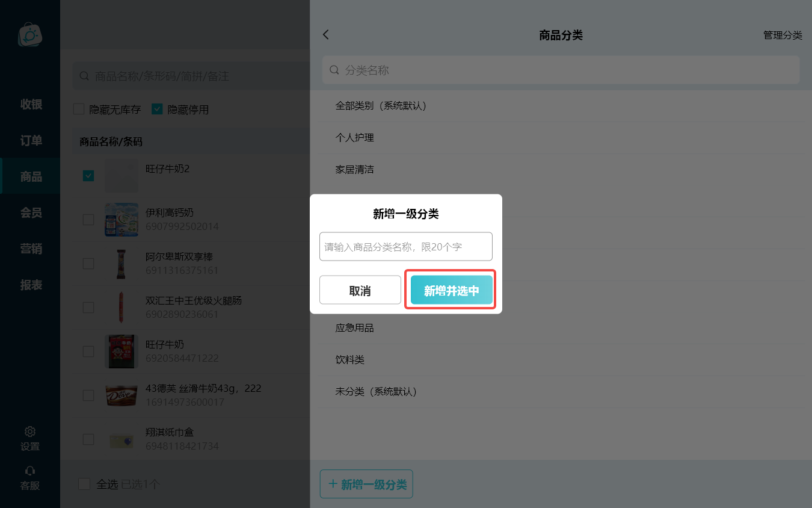Click barcode 6948118421734
The image size is (812, 508).
(182, 446)
